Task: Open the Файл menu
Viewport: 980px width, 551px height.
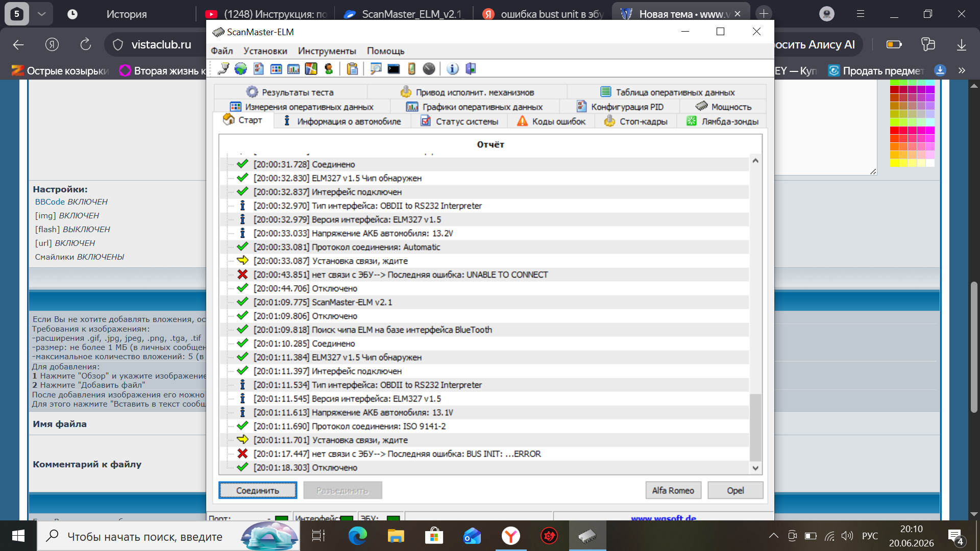Action: 222,51
